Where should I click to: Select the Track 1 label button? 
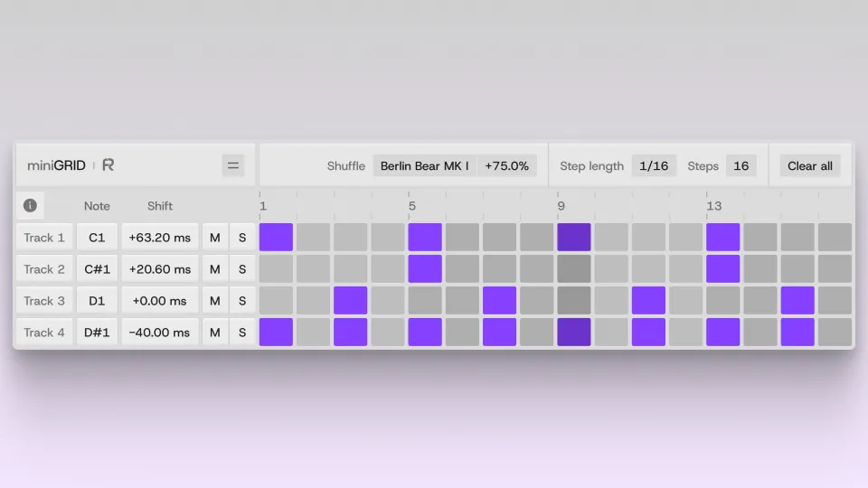click(x=44, y=238)
